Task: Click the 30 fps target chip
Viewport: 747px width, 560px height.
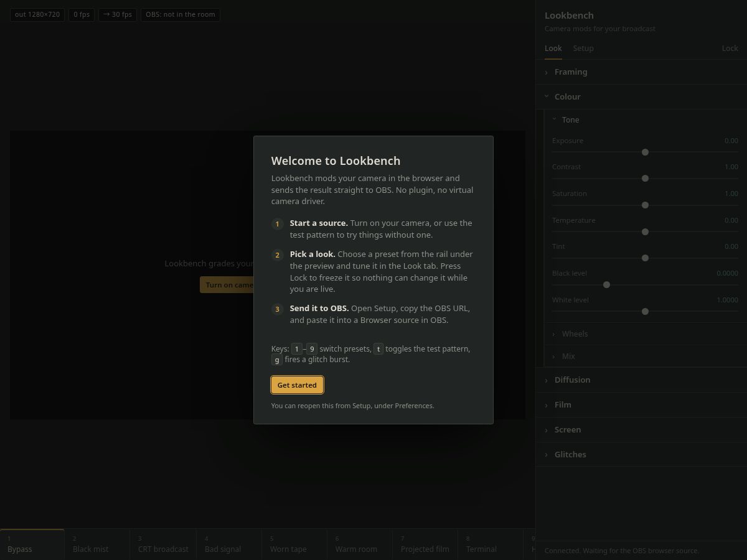Action: (118, 14)
